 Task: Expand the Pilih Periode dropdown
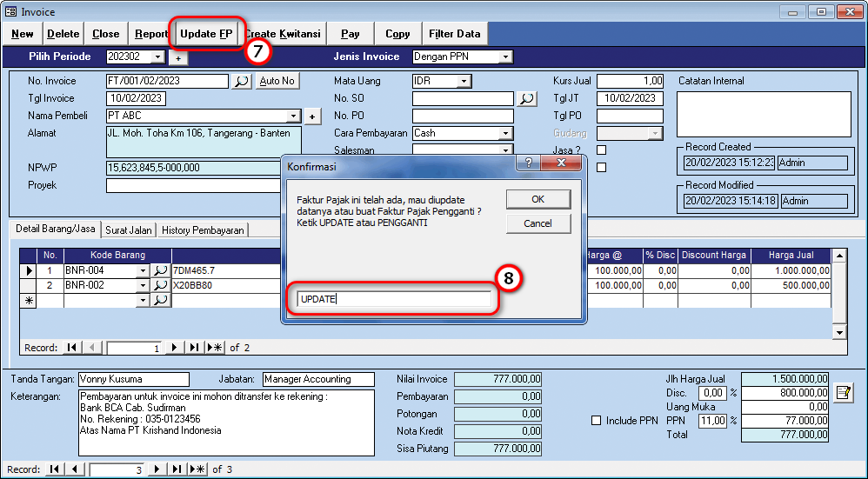[x=157, y=57]
